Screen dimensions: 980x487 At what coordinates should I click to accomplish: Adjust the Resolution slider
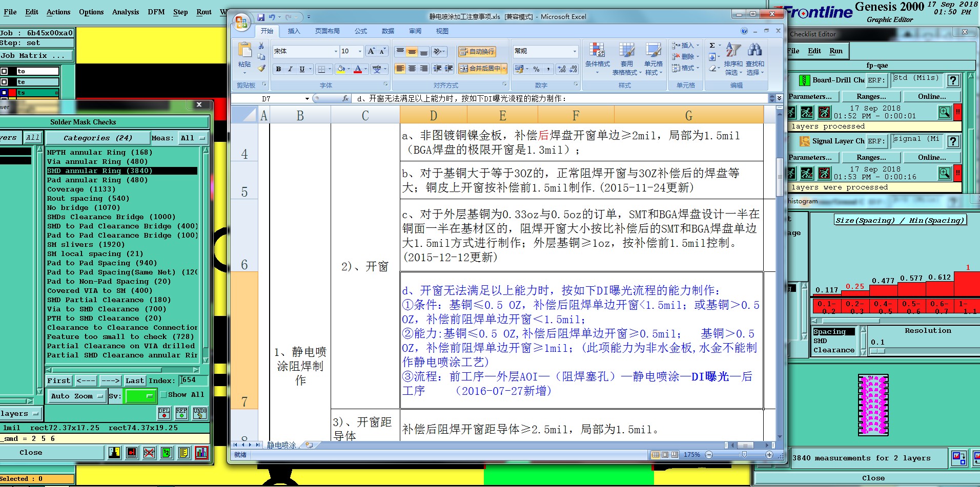[877, 351]
